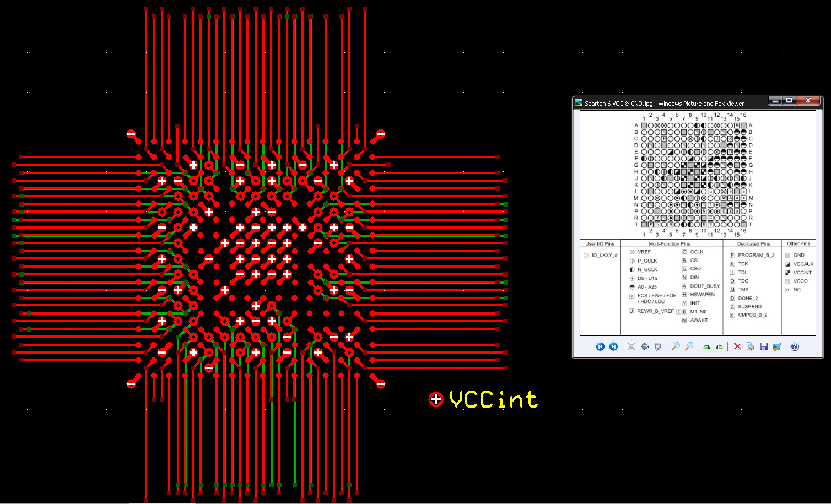This screenshot has height=504, width=831.
Task: Click the Best Fit view icon
Action: 632,346
